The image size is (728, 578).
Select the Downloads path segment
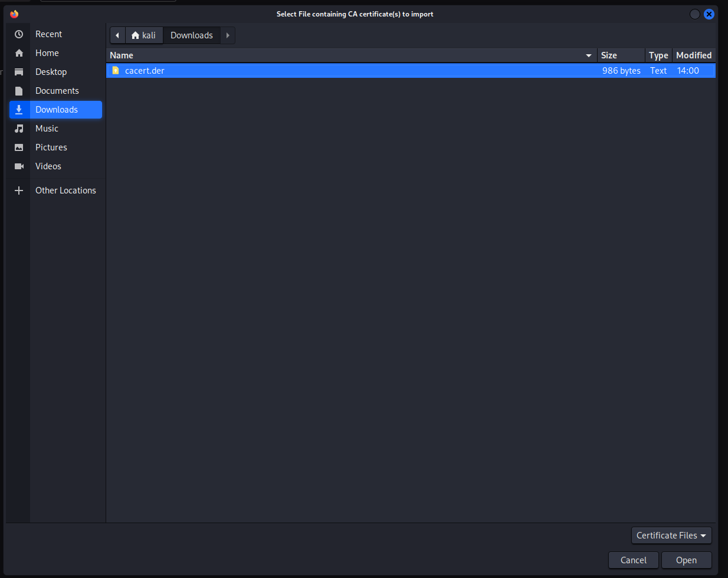[x=192, y=35]
